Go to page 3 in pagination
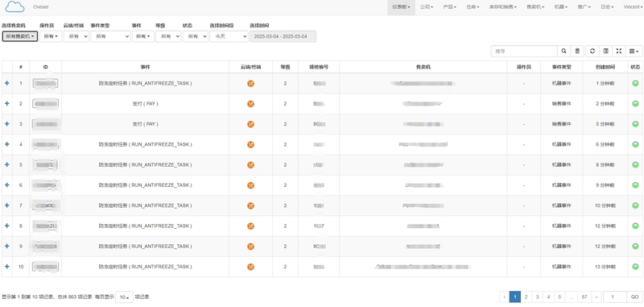The width and height of the screenshot is (644, 307). (x=537, y=297)
